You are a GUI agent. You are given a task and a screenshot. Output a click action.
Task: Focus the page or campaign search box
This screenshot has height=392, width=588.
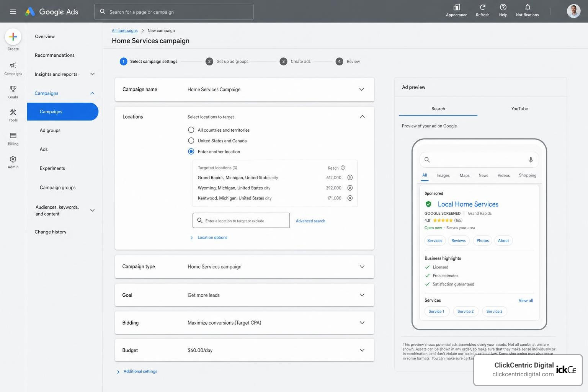174,12
